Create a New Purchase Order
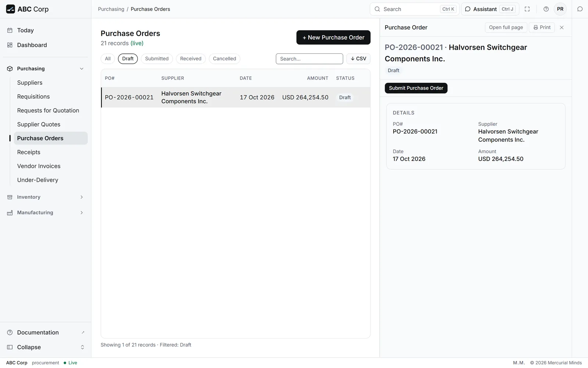This screenshot has width=588, height=368. (333, 38)
